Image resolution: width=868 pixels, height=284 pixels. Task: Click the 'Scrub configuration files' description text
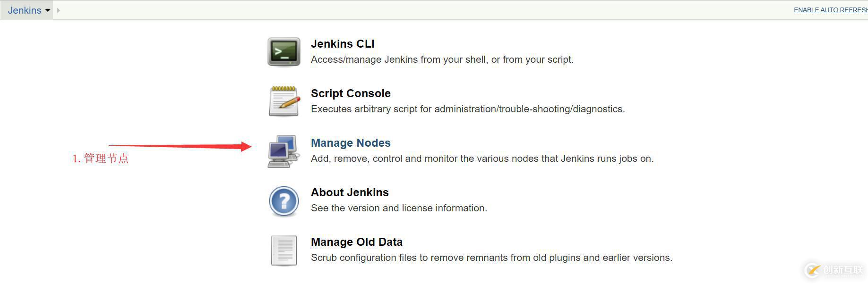click(491, 258)
